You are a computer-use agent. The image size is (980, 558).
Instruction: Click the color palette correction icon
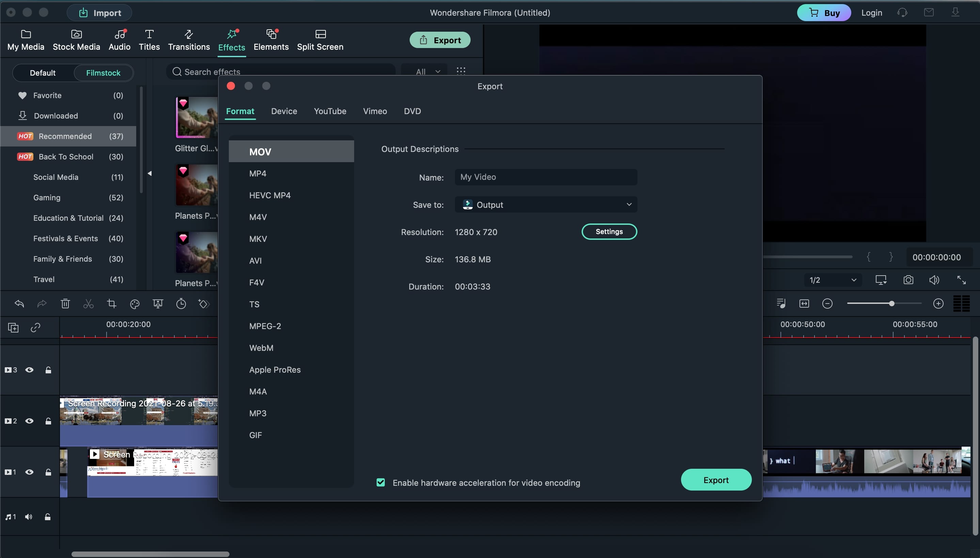tap(135, 304)
